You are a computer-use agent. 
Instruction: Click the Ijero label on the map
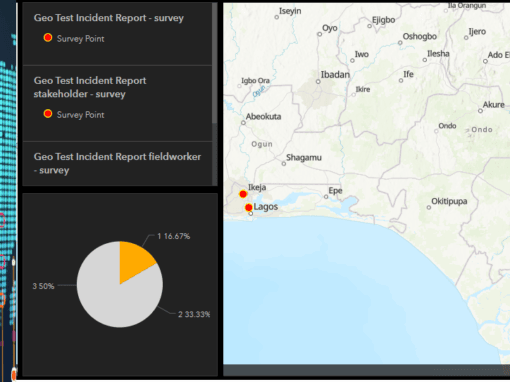point(477,32)
